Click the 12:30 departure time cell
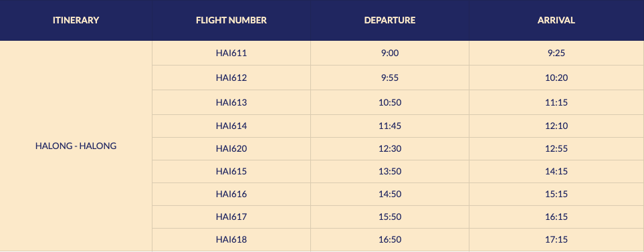The image size is (644, 252). click(x=390, y=148)
